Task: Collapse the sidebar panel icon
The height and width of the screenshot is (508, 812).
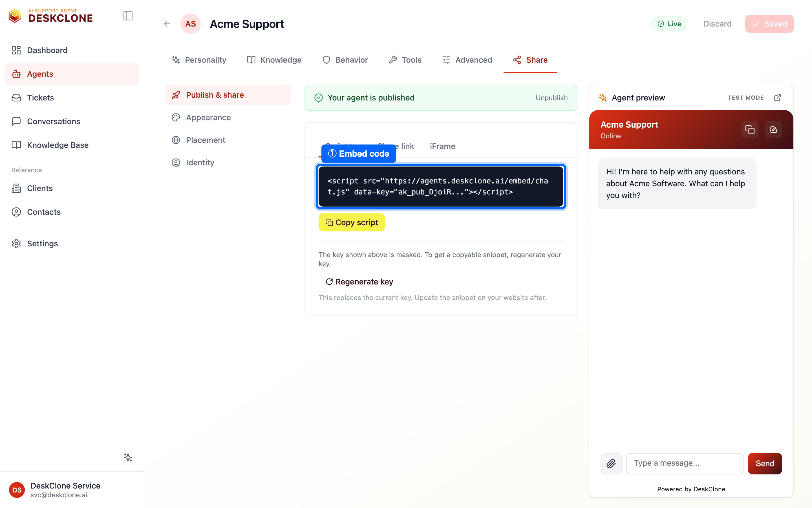Action: [128, 16]
